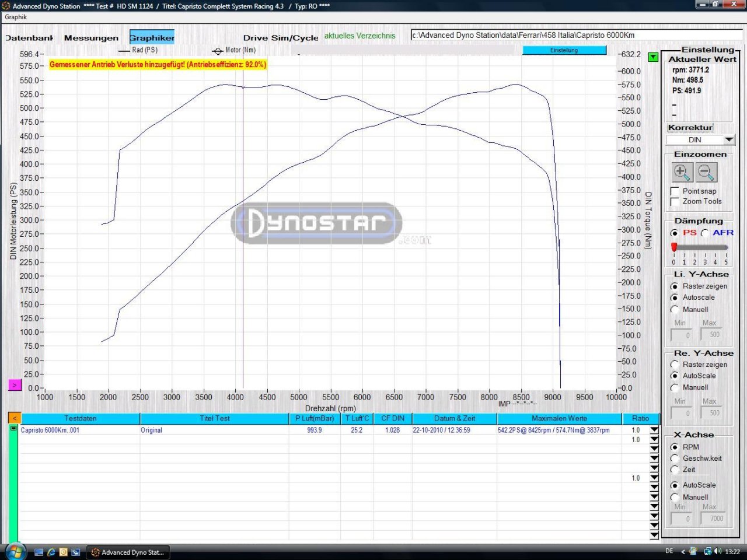Open the Windows Start menu

15,551
